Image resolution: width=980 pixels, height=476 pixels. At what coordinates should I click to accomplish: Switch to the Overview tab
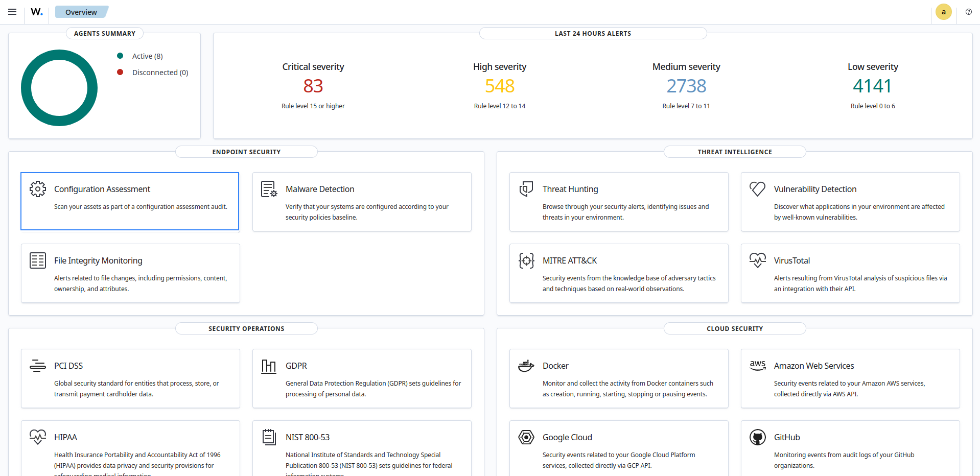coord(81,12)
